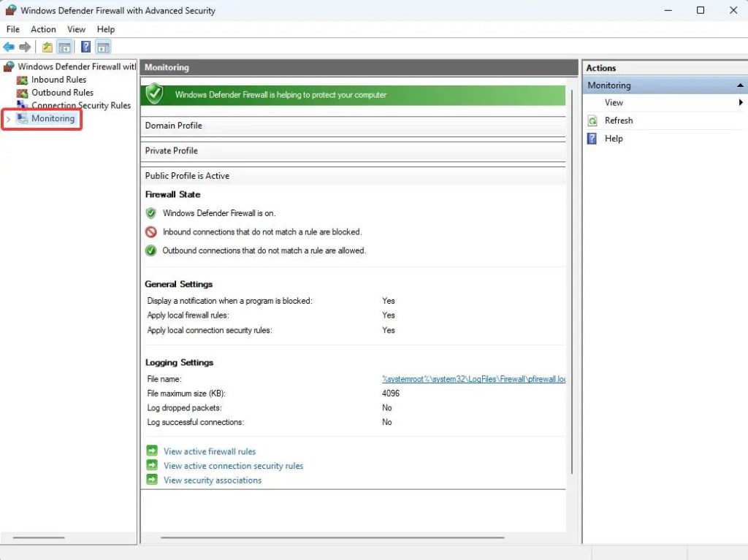Viewport: 748px width, 560px height.
Task: Click green arrow icon beside View security associations
Action: 152,480
